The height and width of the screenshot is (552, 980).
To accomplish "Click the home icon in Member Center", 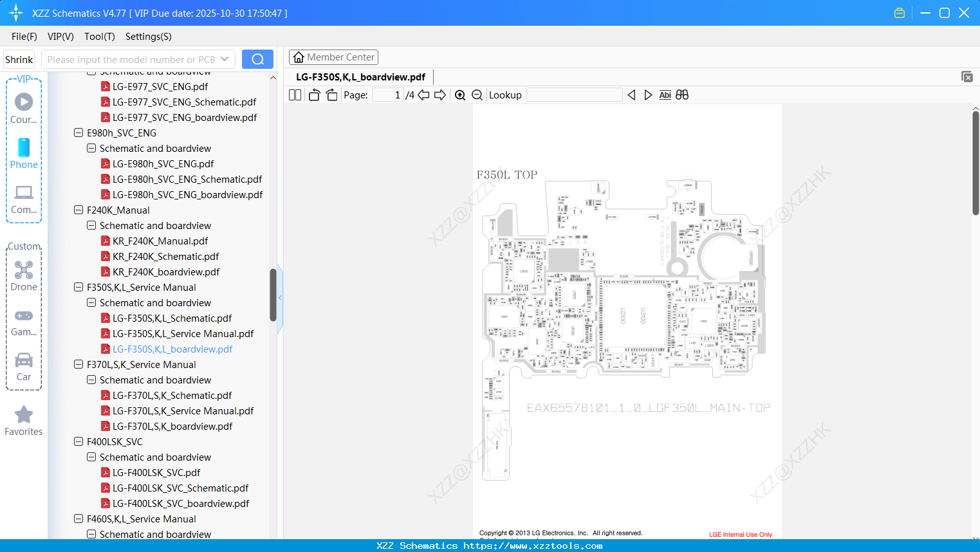I will point(299,57).
